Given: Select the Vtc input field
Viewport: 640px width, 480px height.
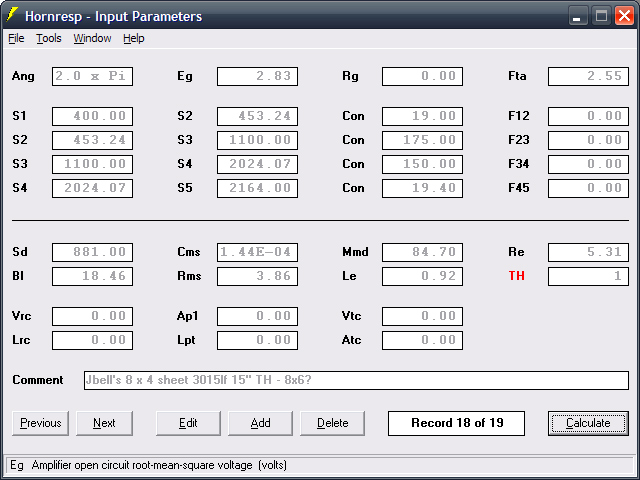Looking at the screenshot, I should [x=422, y=316].
